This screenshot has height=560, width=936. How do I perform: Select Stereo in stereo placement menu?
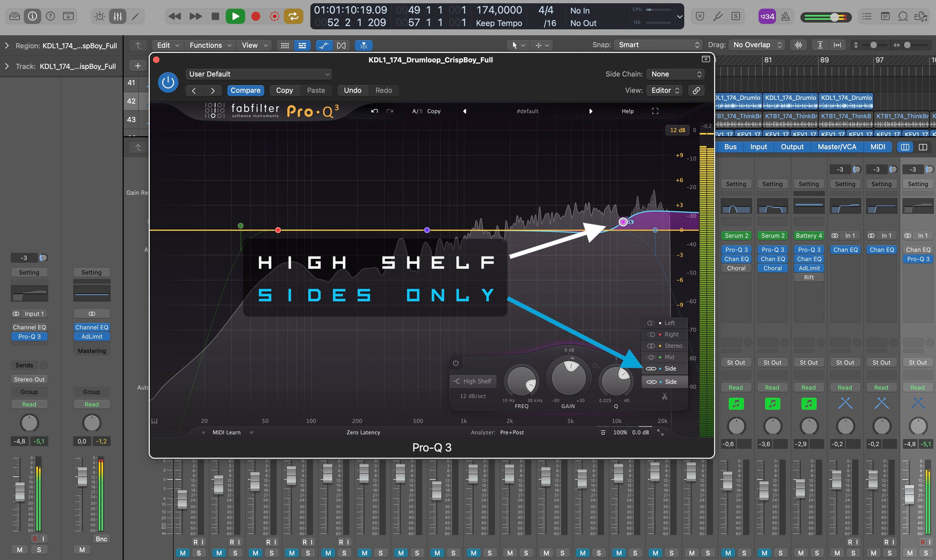point(664,346)
